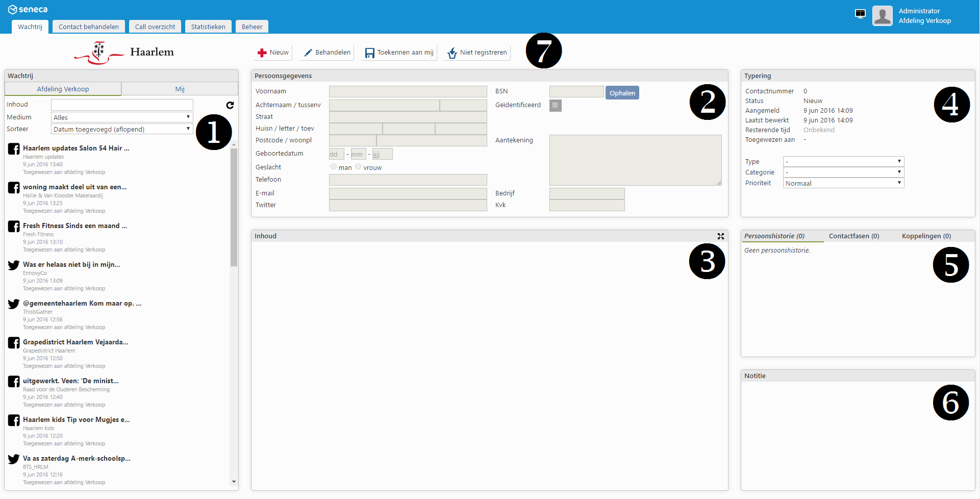Open the Sorteer dropdown
Screen dimensions: 980x499
click(x=122, y=129)
